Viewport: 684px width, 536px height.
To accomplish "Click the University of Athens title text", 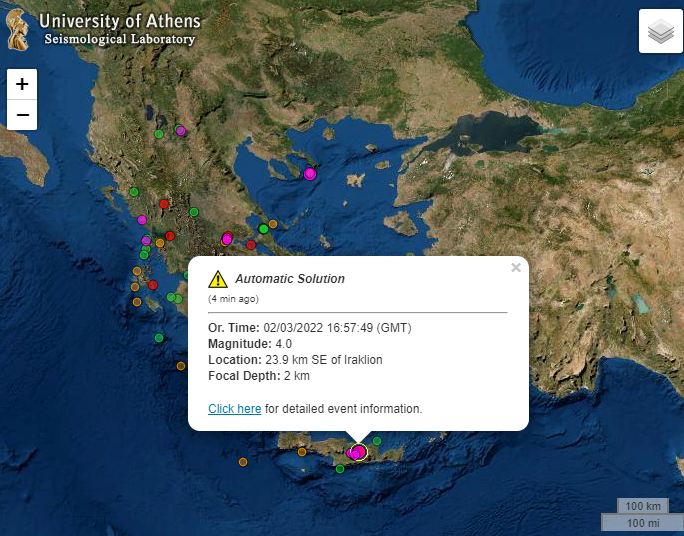I will point(120,21).
